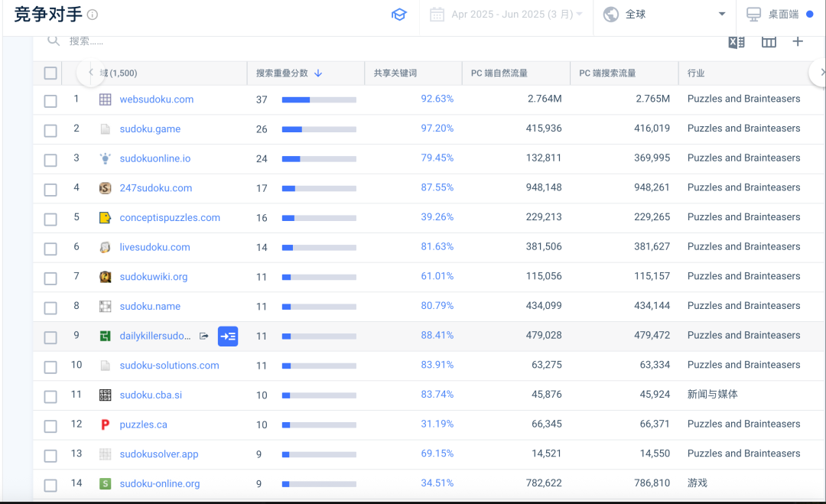Click the plus add icon
Image resolution: width=826 pixels, height=504 pixels.
coord(798,41)
